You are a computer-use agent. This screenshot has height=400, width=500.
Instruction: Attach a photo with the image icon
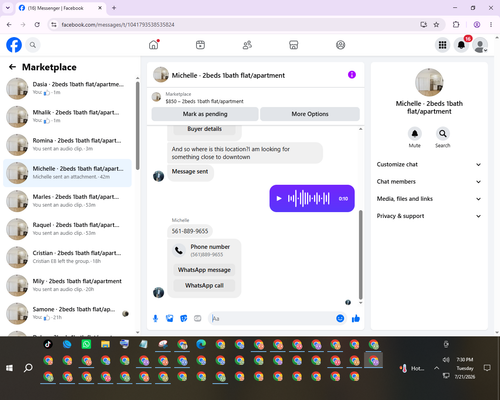[170, 318]
